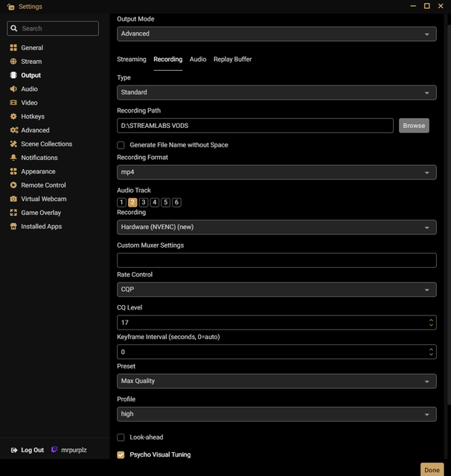The width and height of the screenshot is (451, 476).
Task: Click the Log Out arrow icon
Action: click(14, 450)
